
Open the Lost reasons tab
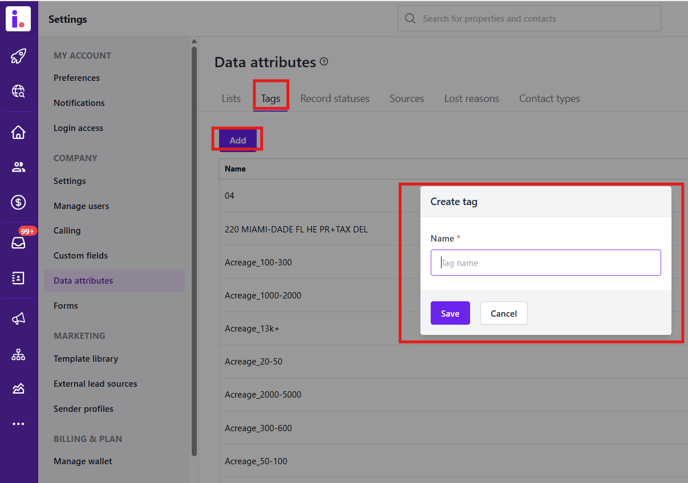coord(471,99)
